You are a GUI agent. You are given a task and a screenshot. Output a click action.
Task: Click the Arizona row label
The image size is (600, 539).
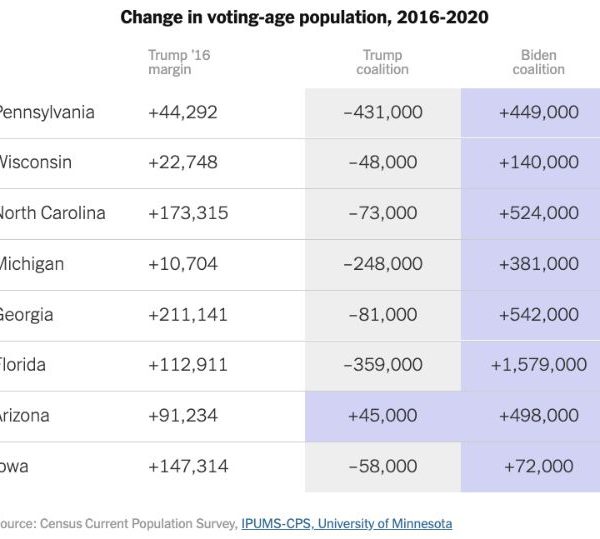pos(25,416)
